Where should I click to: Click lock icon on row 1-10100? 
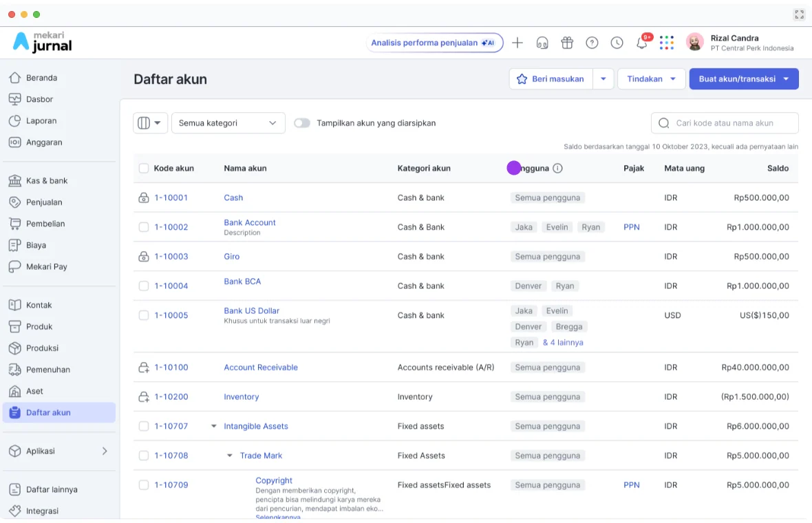[x=144, y=367]
